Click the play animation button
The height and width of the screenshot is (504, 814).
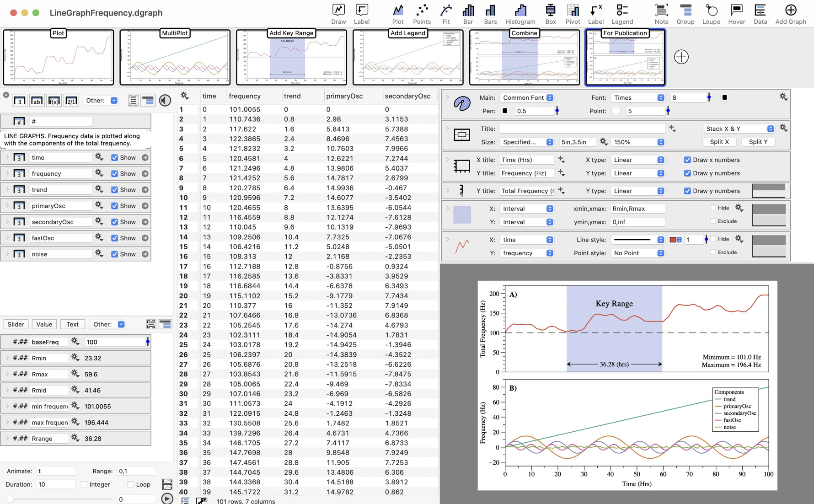pyautogui.click(x=167, y=499)
